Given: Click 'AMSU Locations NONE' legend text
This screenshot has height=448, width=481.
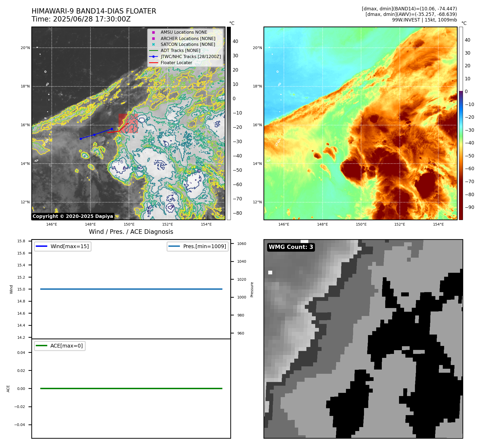Looking at the screenshot, I should click(184, 32).
